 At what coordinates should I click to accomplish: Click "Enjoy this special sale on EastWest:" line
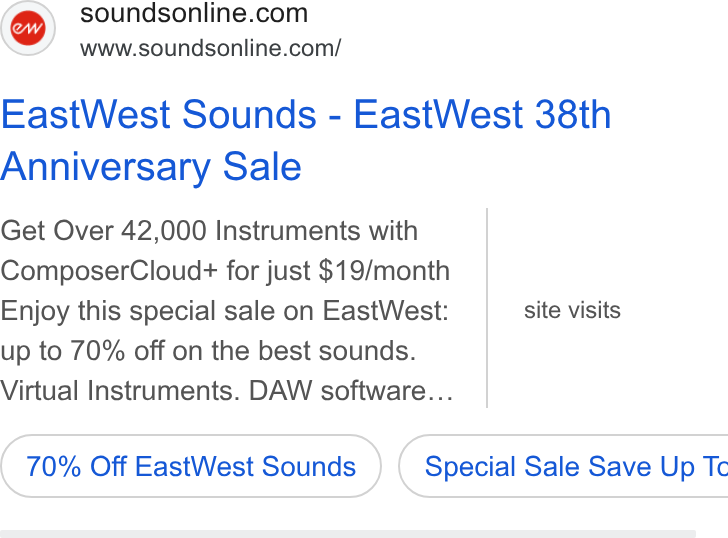(x=225, y=311)
